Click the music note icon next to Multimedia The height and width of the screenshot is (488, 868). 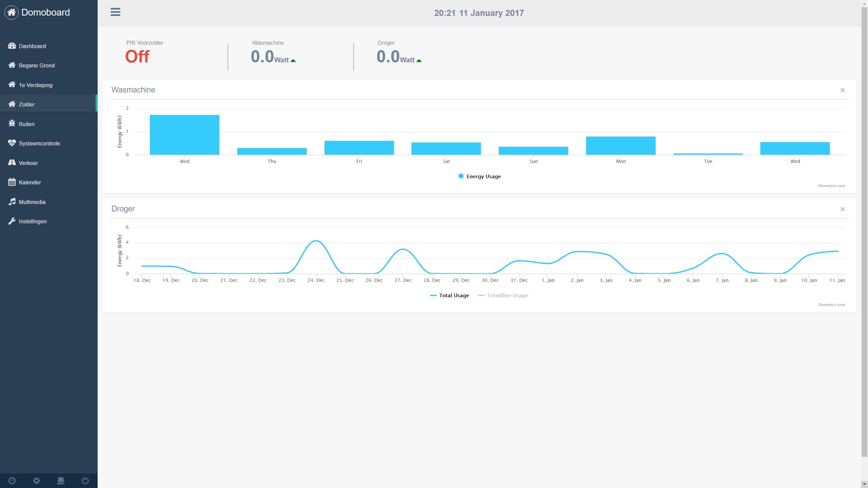coord(12,201)
